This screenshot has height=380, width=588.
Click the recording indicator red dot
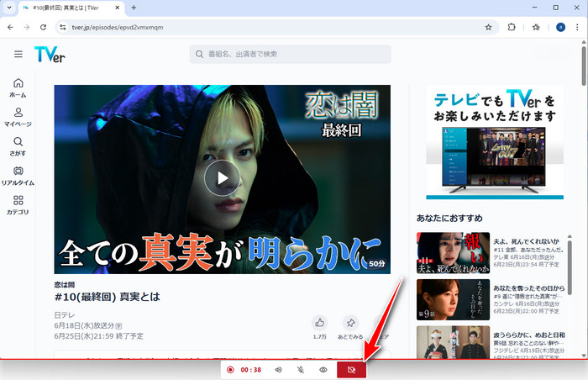pos(230,370)
